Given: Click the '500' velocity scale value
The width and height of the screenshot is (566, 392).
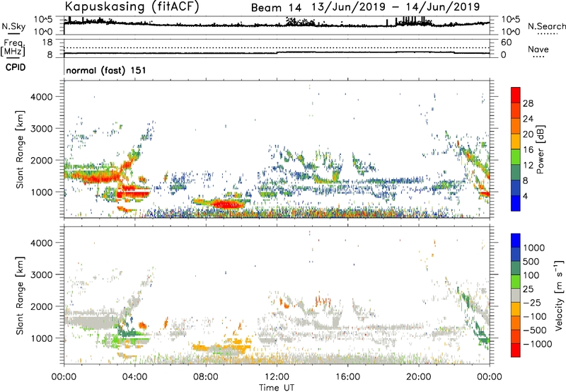Looking at the screenshot, I should click(x=531, y=261).
